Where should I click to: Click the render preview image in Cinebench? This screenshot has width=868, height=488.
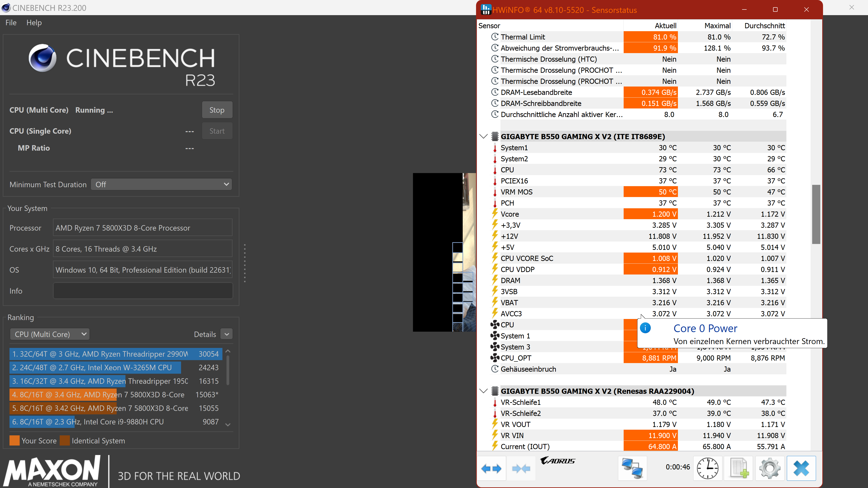pos(444,252)
